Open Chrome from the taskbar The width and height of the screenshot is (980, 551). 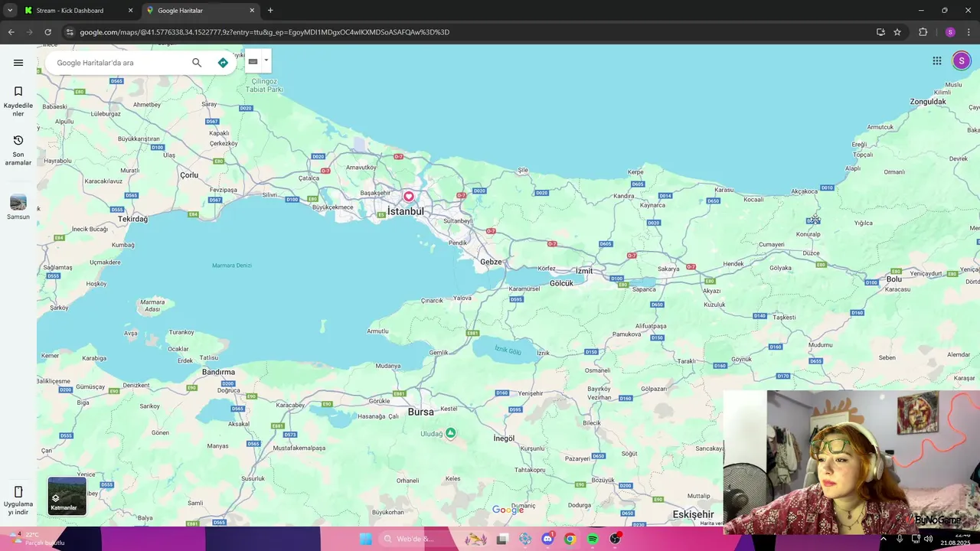tap(570, 539)
